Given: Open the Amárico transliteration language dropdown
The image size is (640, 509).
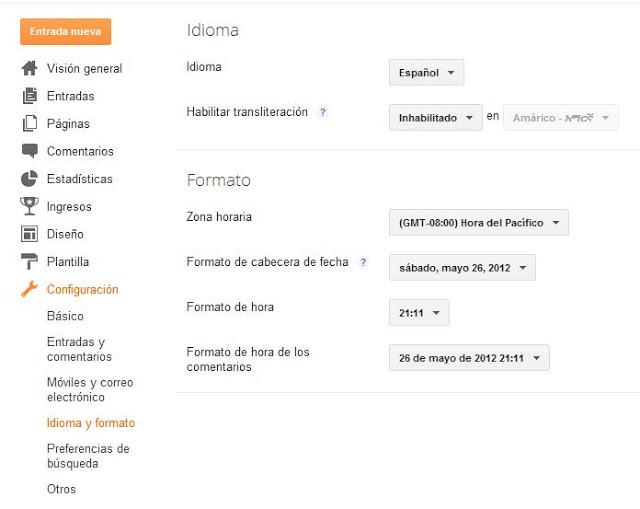Looking at the screenshot, I should 561,118.
